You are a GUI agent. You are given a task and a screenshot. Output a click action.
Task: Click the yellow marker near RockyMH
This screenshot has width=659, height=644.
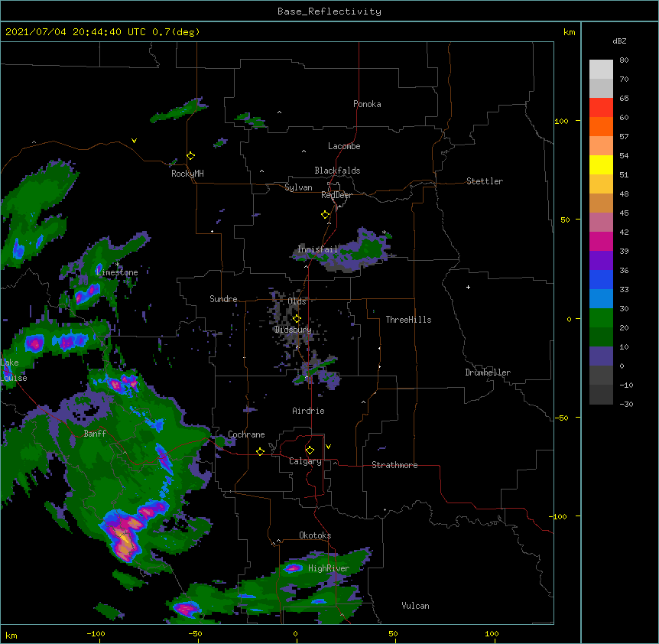(x=191, y=155)
